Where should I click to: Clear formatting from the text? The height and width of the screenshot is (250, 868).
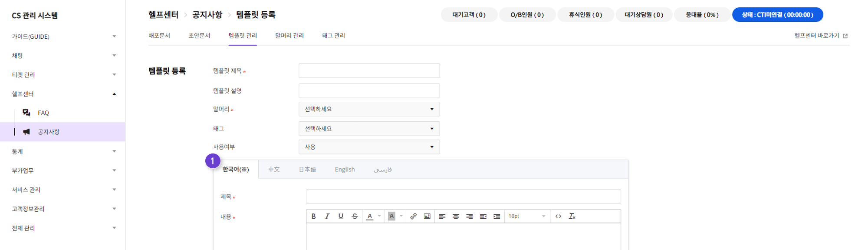(572, 216)
